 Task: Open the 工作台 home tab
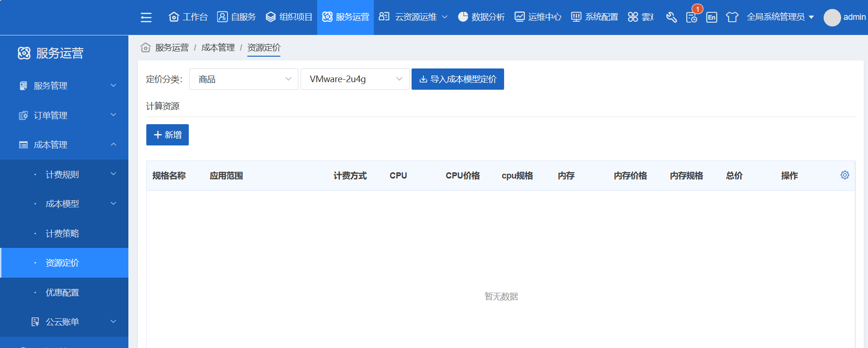[188, 17]
